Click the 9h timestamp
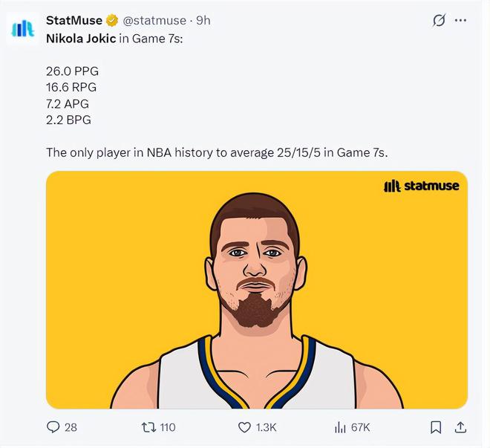Screen dimensions: 490x448 203,21
